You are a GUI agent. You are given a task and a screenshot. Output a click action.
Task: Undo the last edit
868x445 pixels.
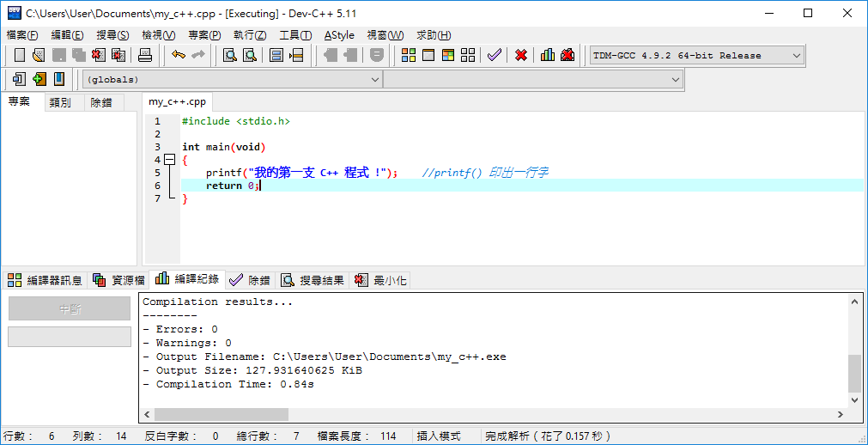pyautogui.click(x=179, y=56)
